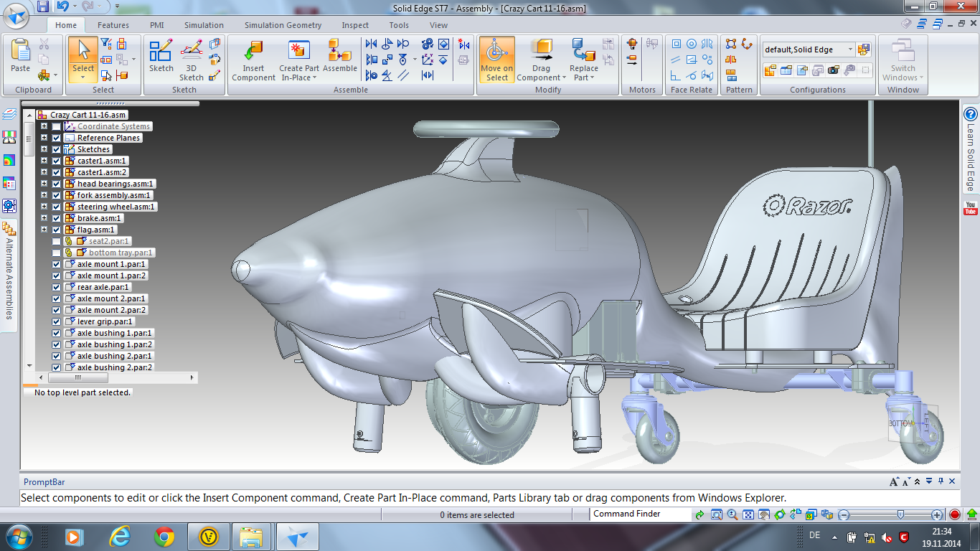Open the default,Solid Edge configuration dropdown

(x=851, y=50)
